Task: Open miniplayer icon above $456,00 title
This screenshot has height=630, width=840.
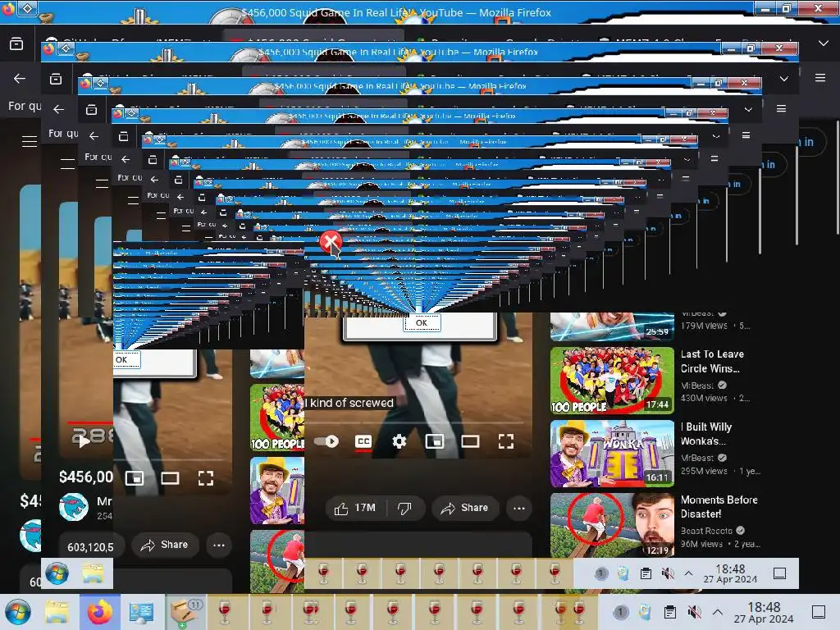Action: 135,478
